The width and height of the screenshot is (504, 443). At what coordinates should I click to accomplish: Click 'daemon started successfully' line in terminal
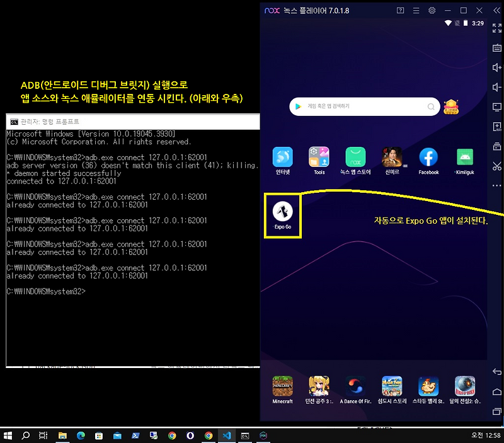[64, 173]
